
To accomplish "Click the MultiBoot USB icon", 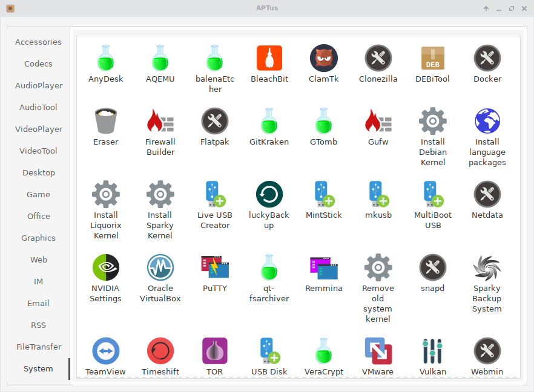I will (x=433, y=194).
